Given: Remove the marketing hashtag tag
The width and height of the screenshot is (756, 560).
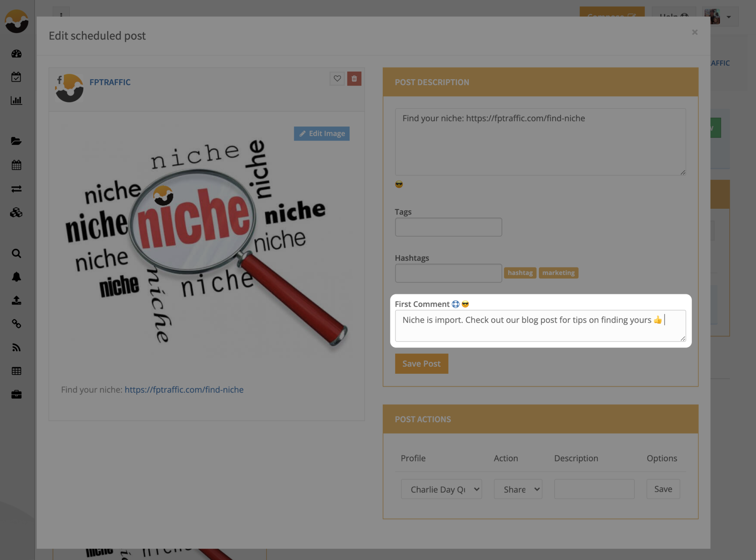Looking at the screenshot, I should point(558,273).
